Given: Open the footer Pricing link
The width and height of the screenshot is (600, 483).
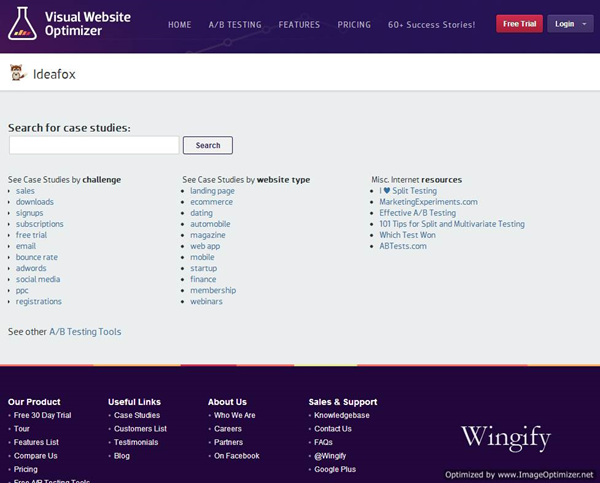Looking at the screenshot, I should [26, 469].
